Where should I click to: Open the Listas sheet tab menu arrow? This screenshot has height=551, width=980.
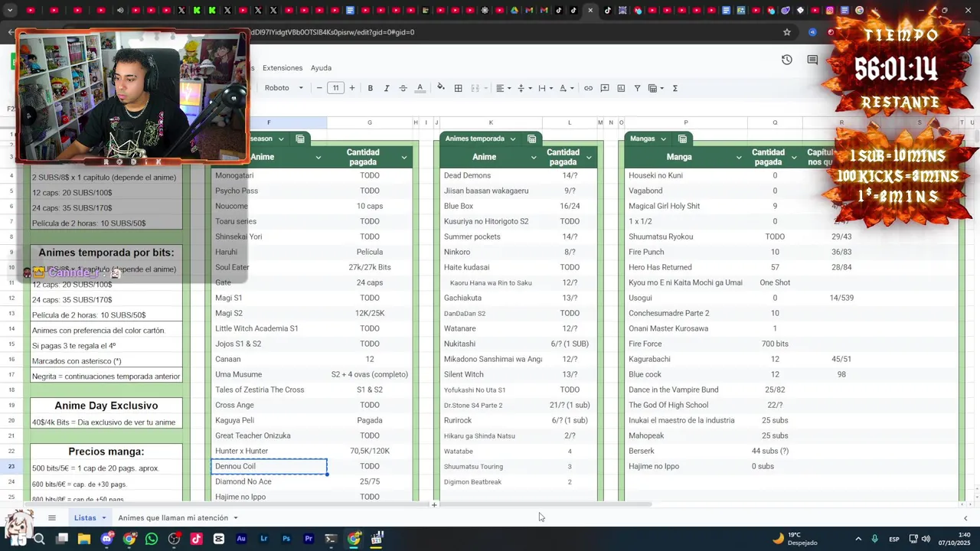[x=103, y=518]
